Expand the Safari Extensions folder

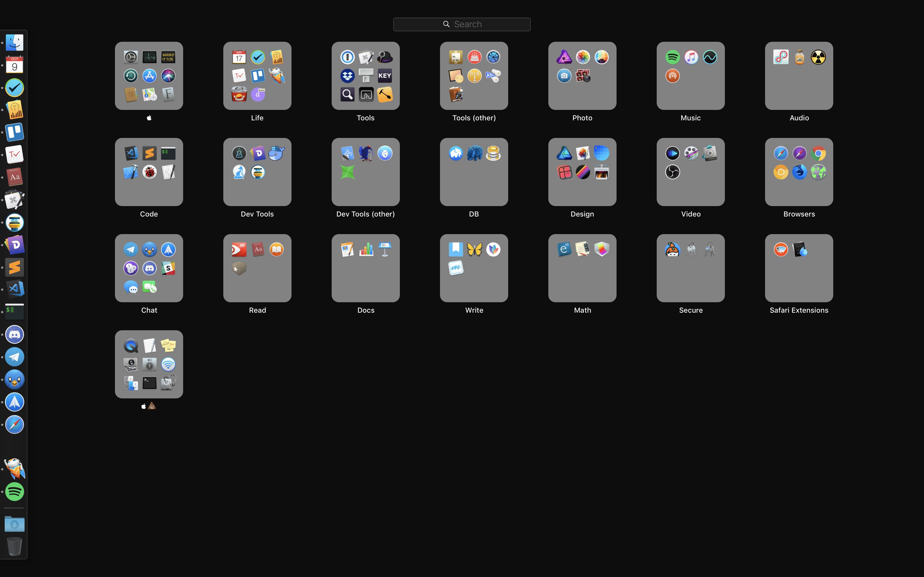799,268
